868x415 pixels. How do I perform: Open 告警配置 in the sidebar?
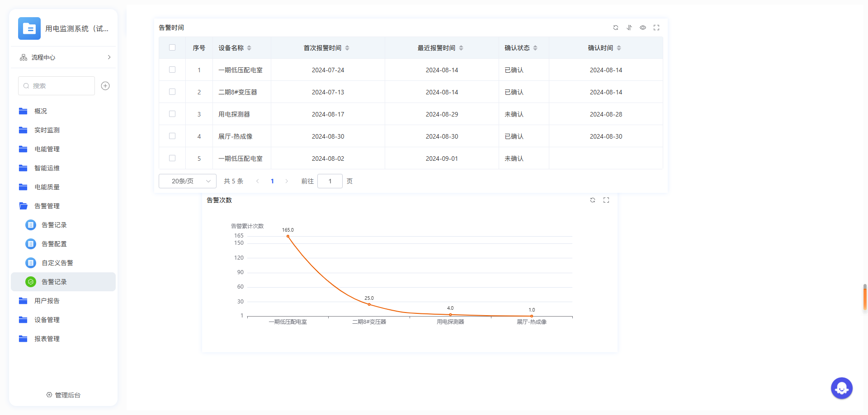click(54, 244)
